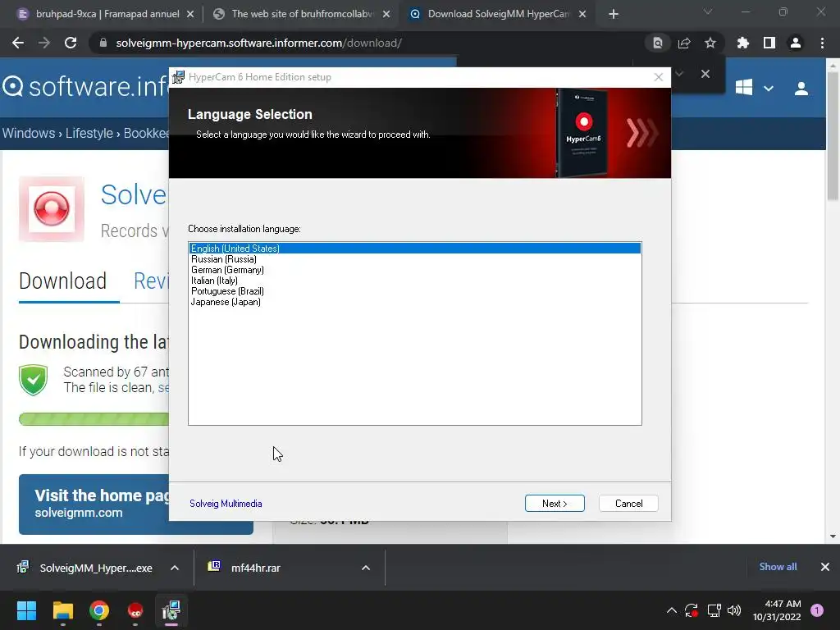Open File Explorer from taskbar
This screenshot has height=630, width=840.
62,610
